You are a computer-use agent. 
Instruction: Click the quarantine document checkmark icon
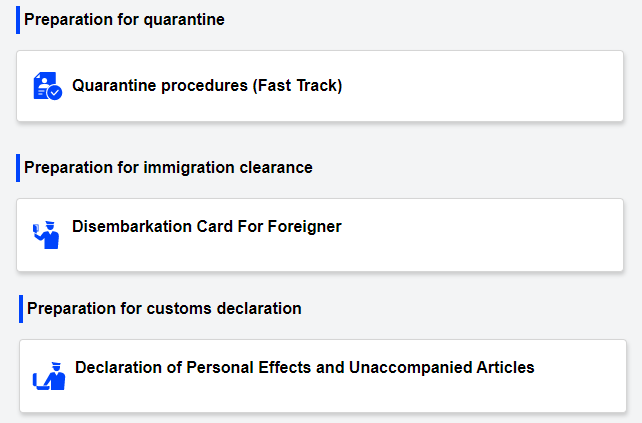tap(47, 86)
